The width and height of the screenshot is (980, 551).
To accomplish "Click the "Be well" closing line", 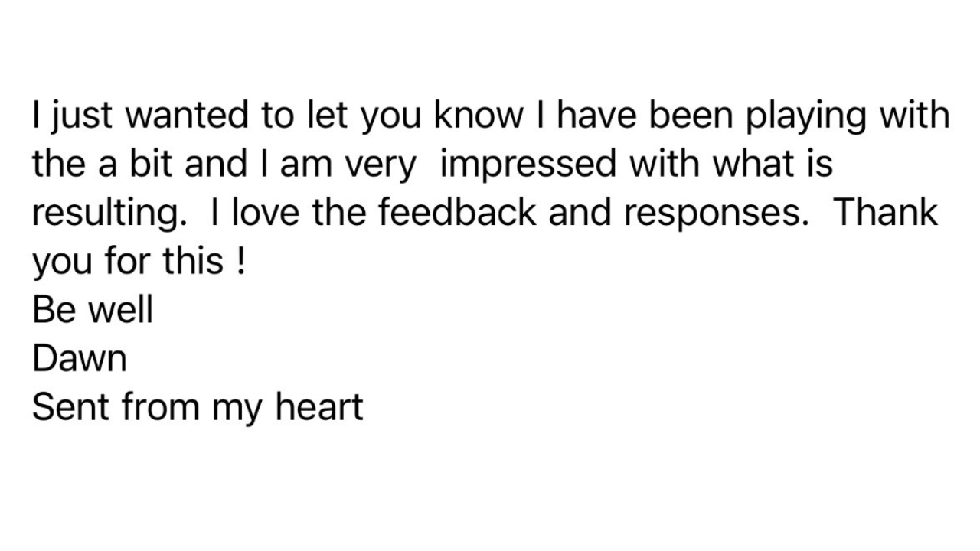I will (x=93, y=309).
